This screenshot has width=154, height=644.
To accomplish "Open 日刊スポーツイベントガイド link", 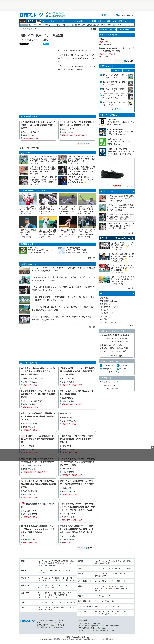I will click(x=111, y=382).
